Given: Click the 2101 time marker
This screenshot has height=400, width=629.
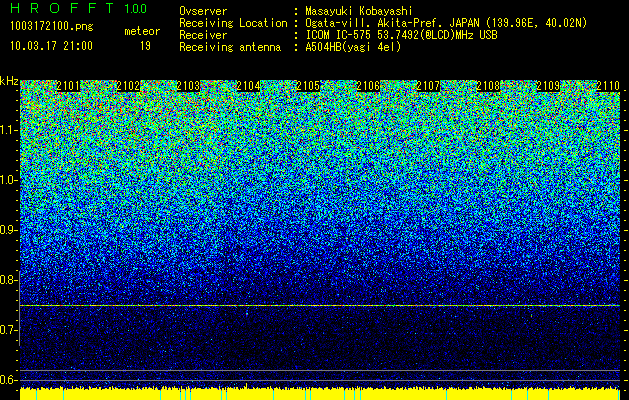Looking at the screenshot, I should click(68, 86).
